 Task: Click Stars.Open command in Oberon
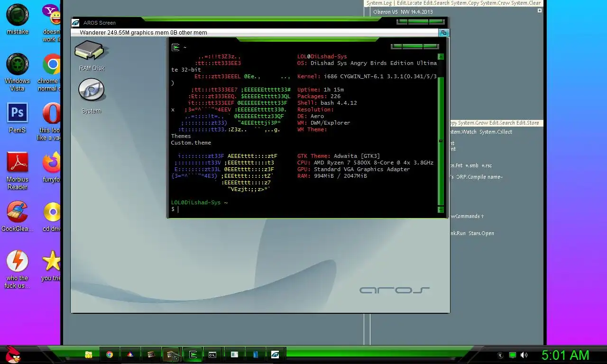click(481, 233)
